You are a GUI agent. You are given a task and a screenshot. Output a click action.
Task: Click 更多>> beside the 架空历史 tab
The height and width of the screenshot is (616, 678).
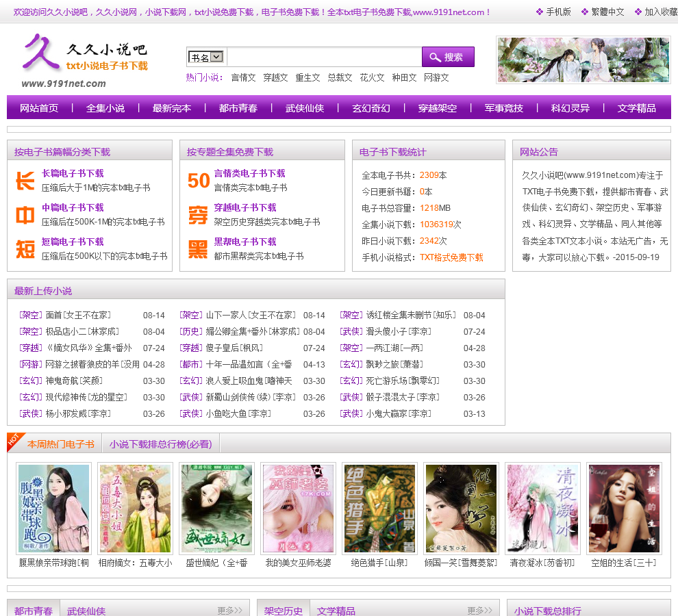pyautogui.click(x=480, y=611)
